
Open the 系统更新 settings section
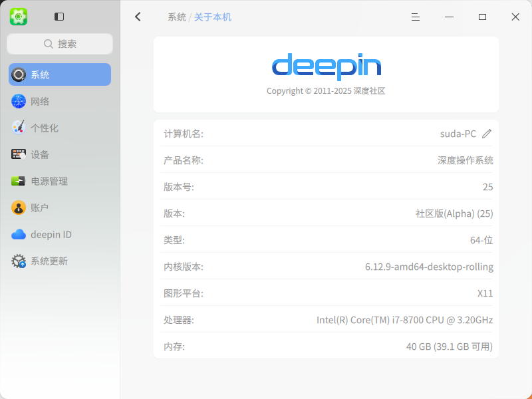[x=60, y=261]
